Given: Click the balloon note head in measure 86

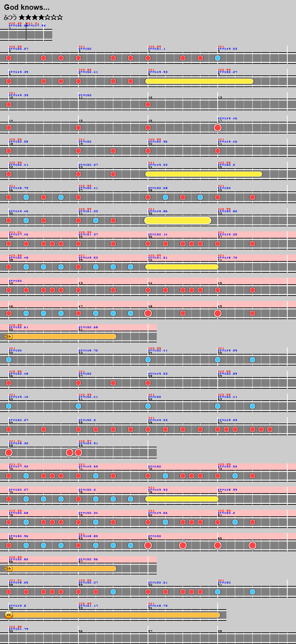Looking at the screenshot, I should [9, 568].
